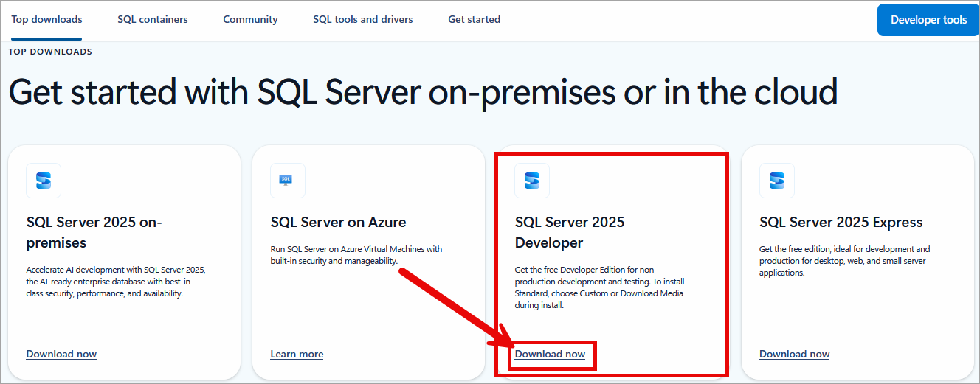Screen dimensions: 980x384
Task: Follow Learn more link for SQL Server on Azure
Action: pos(297,355)
